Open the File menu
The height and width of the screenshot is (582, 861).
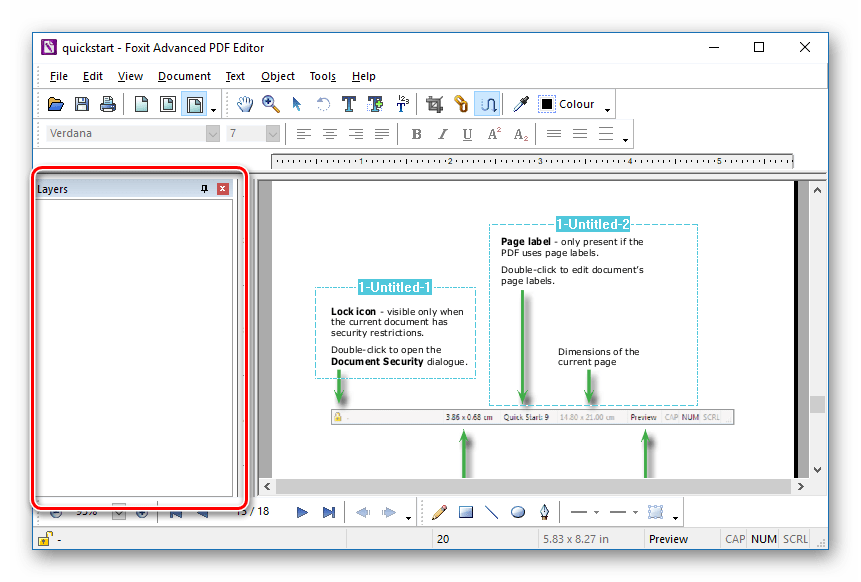(x=58, y=76)
